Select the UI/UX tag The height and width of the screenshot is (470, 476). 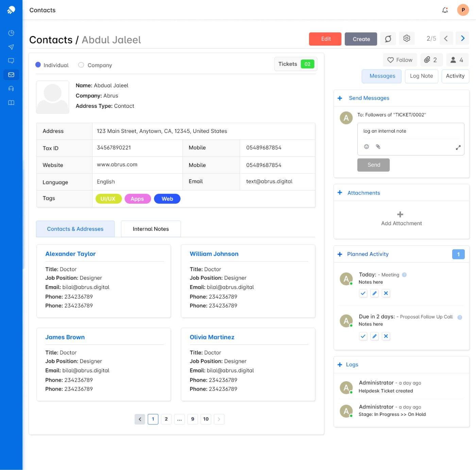tap(108, 199)
